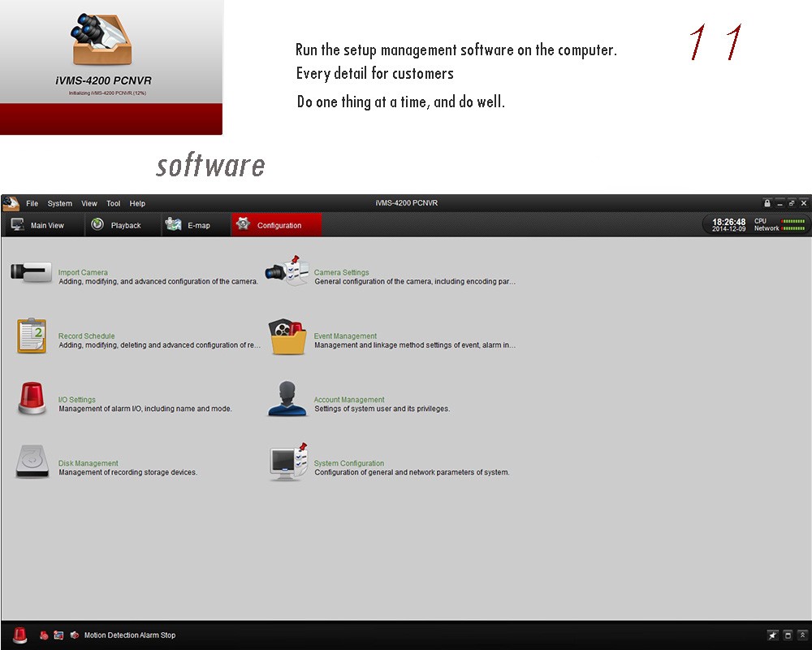This screenshot has height=650, width=812.
Task: Click the Account Management link text
Action: click(x=349, y=400)
